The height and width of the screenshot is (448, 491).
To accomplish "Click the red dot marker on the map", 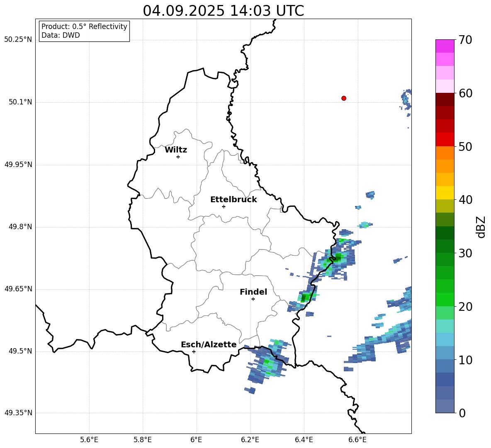I will [x=343, y=98].
